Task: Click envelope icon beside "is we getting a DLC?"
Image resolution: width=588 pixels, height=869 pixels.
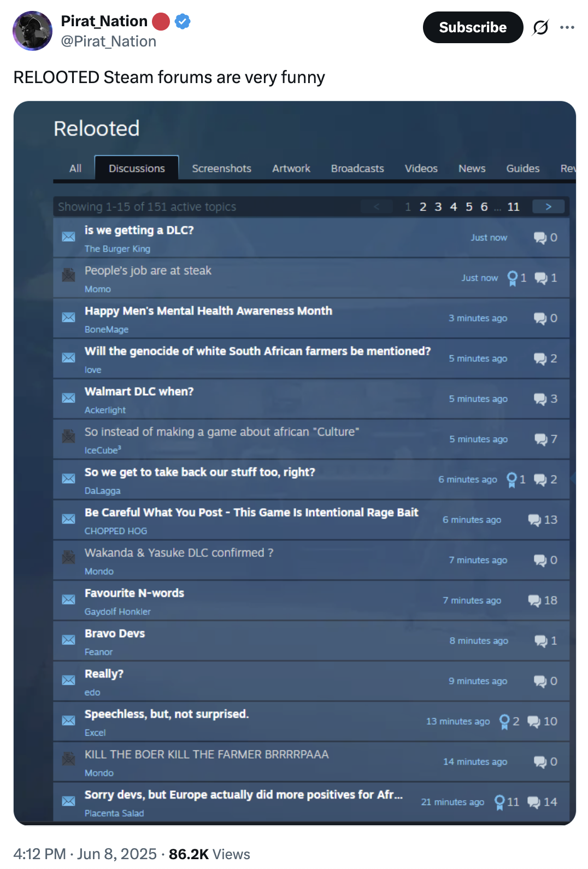Action: [68, 237]
